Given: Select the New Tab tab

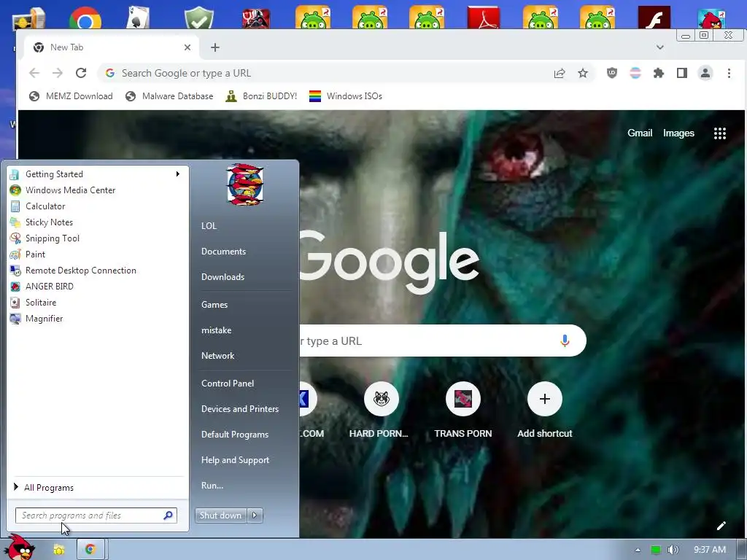Looking at the screenshot, I should coord(111,47).
